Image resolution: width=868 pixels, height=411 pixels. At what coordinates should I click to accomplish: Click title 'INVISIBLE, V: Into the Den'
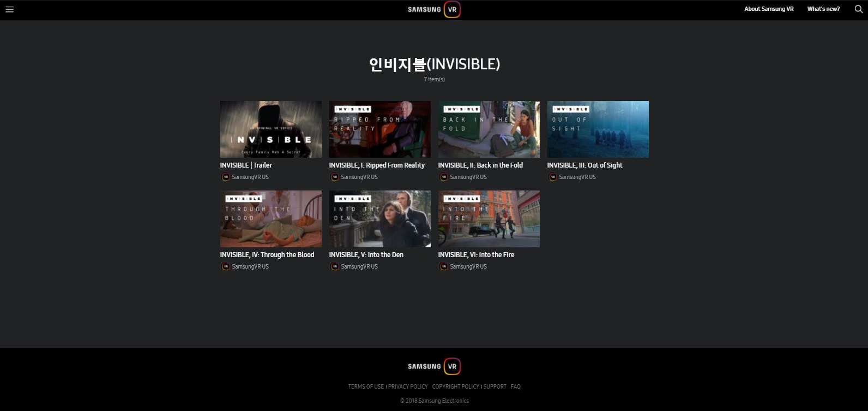[366, 255]
